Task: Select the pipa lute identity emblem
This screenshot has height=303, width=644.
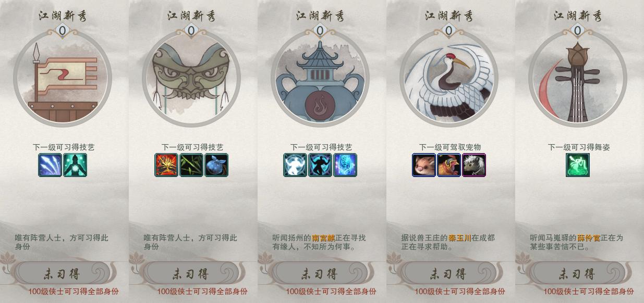Action: pyautogui.click(x=578, y=78)
